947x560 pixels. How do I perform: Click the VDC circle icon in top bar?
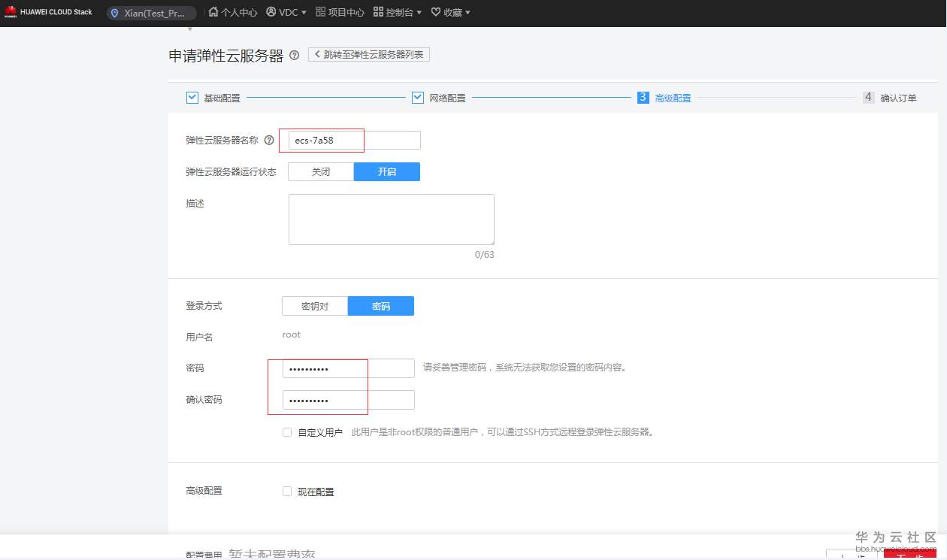pos(272,12)
